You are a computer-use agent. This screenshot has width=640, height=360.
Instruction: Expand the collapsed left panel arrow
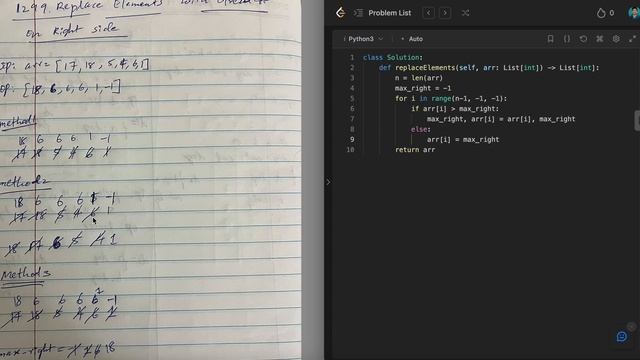coord(328,182)
